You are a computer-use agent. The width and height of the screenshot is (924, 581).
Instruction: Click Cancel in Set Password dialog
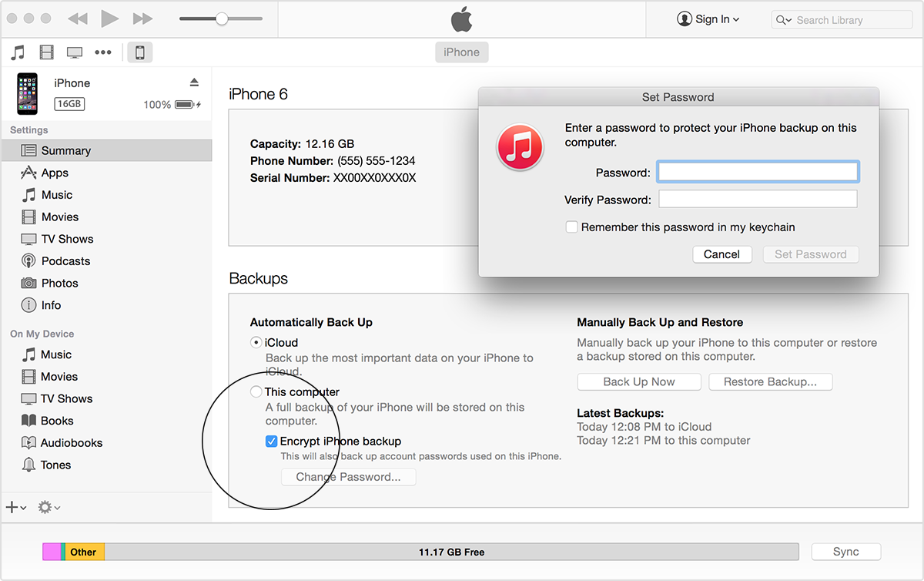coord(721,254)
